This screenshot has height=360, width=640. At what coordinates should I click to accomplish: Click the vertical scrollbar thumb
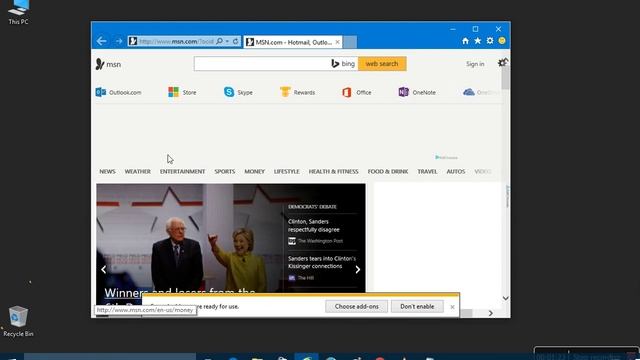click(x=505, y=78)
